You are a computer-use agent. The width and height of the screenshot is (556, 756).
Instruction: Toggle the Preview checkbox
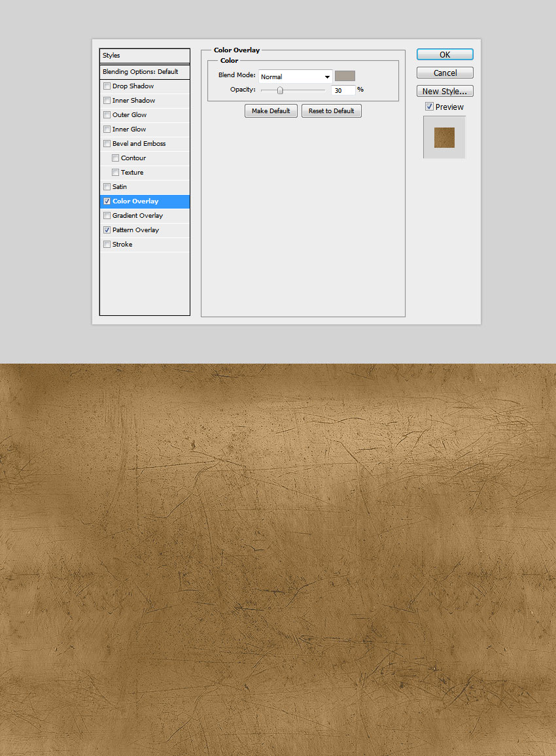pyautogui.click(x=429, y=107)
